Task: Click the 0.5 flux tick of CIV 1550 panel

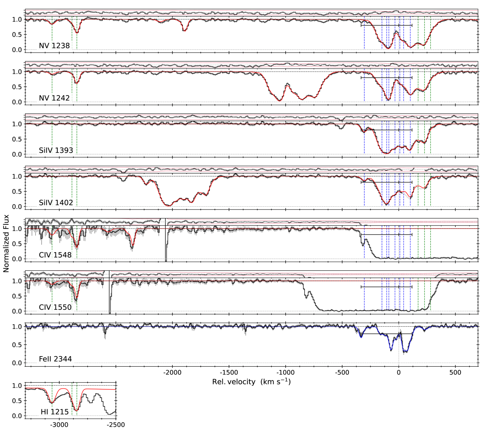Action: 17,296
